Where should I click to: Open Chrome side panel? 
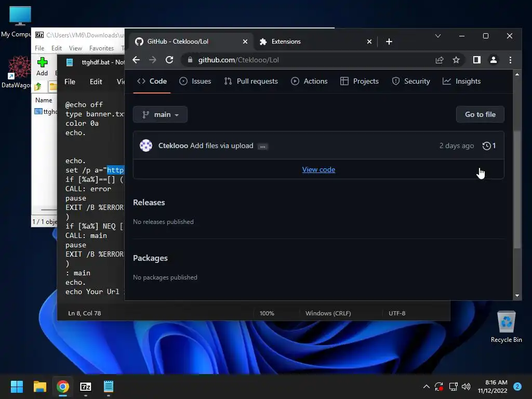[477, 60]
